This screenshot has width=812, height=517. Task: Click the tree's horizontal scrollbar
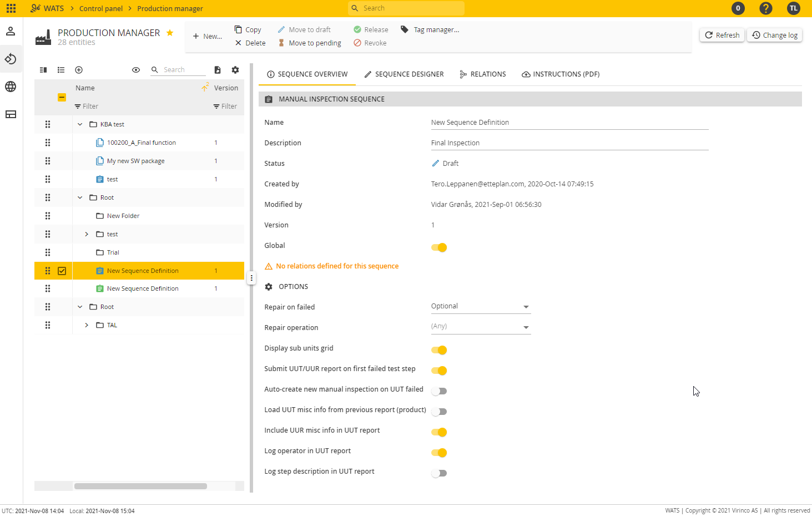click(140, 486)
